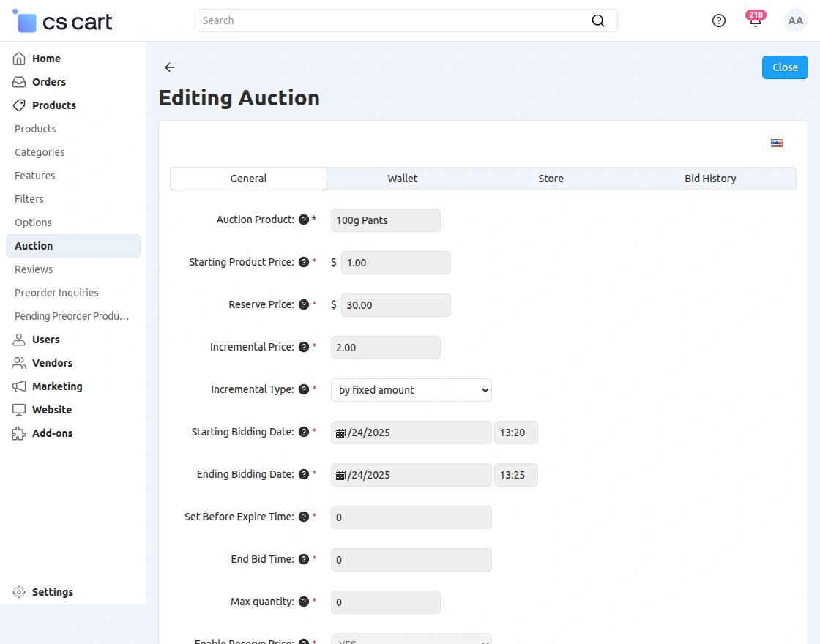Open the help question mark icon in header
Screen dimensions: 820x644
pyautogui.click(x=718, y=20)
